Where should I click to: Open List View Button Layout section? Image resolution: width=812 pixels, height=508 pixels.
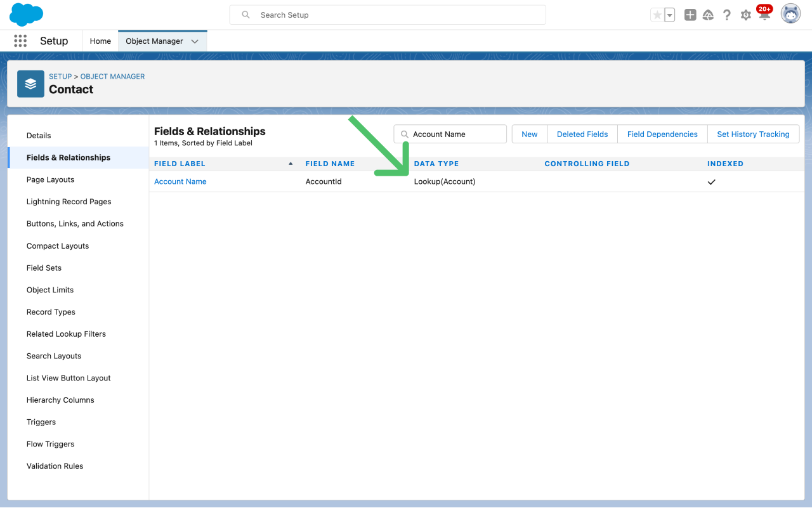tap(69, 378)
